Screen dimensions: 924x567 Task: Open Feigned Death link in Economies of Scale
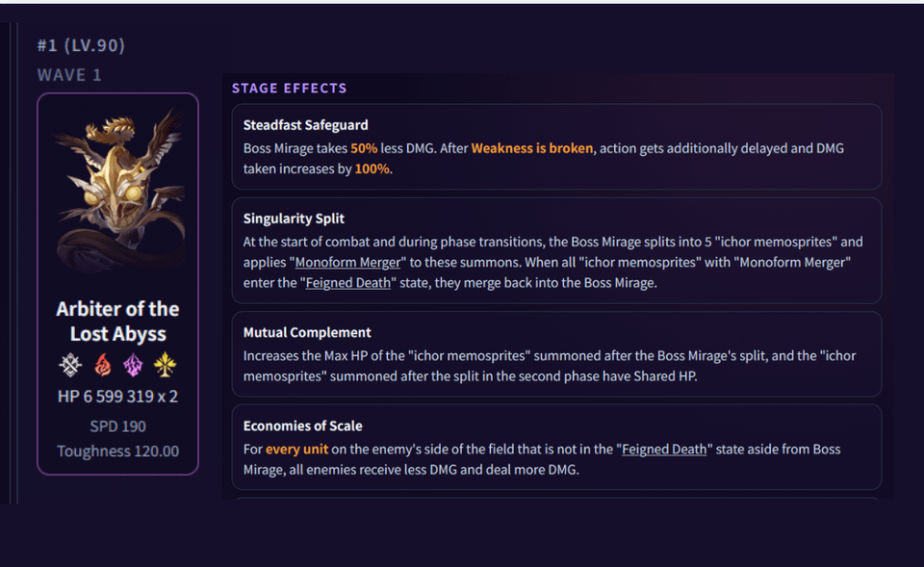tap(664, 450)
